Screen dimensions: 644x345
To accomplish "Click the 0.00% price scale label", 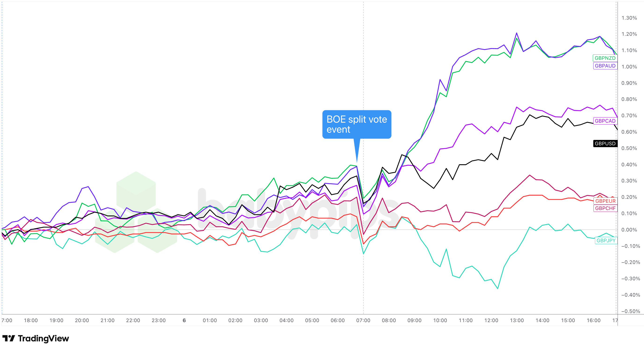I will [629, 230].
